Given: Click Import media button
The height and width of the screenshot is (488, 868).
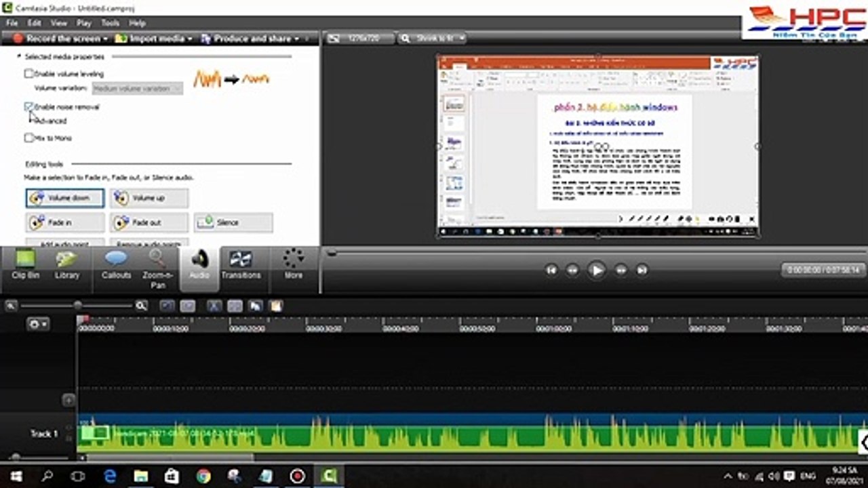Looking at the screenshot, I should pos(150,39).
